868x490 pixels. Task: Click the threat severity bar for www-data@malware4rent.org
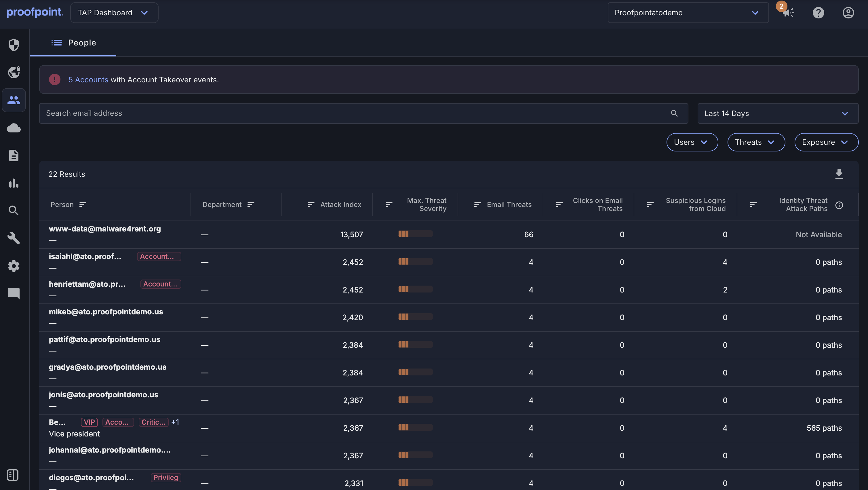coord(415,233)
